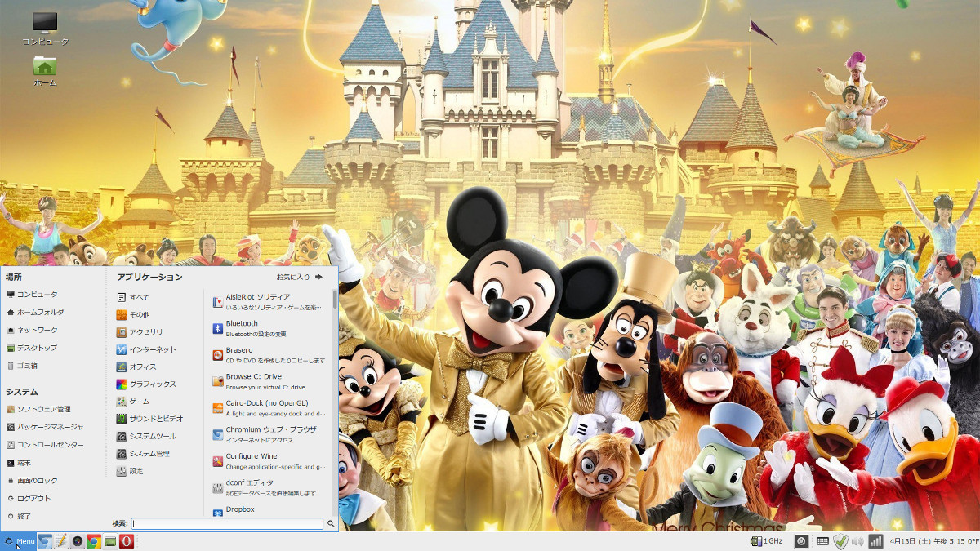Open コンピュータ under 場所 in the menu
Screen dimensions: 980x551
33,294
